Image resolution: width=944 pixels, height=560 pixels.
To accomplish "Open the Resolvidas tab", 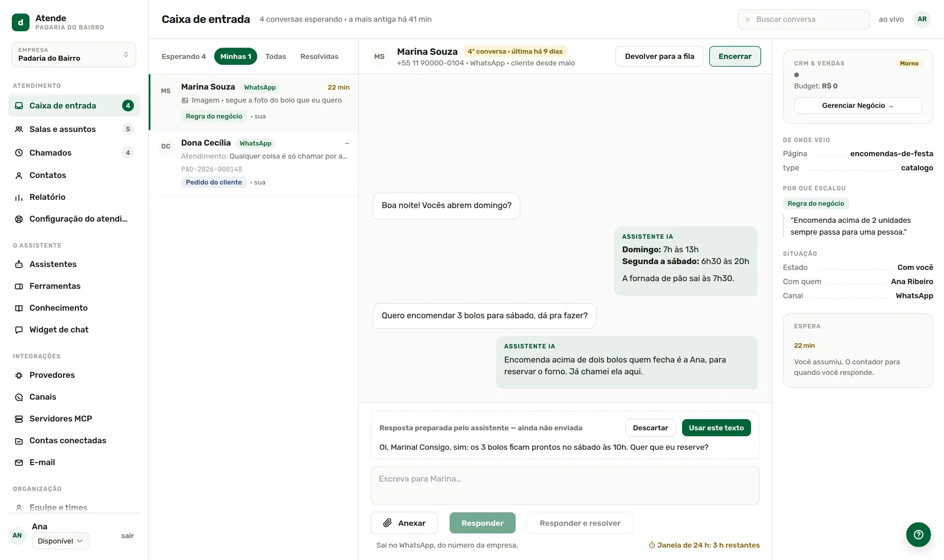I will [x=319, y=57].
